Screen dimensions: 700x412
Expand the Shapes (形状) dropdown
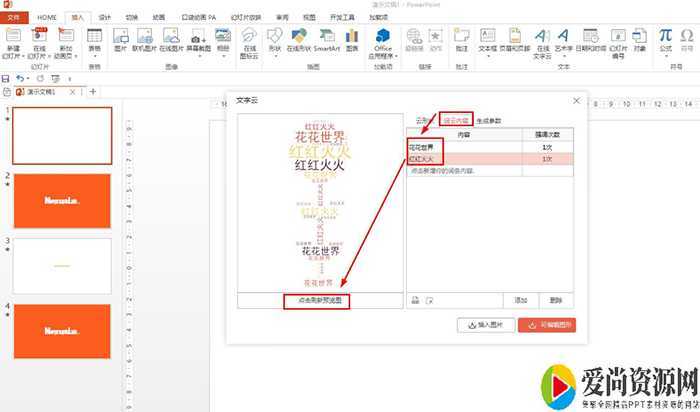point(273,42)
